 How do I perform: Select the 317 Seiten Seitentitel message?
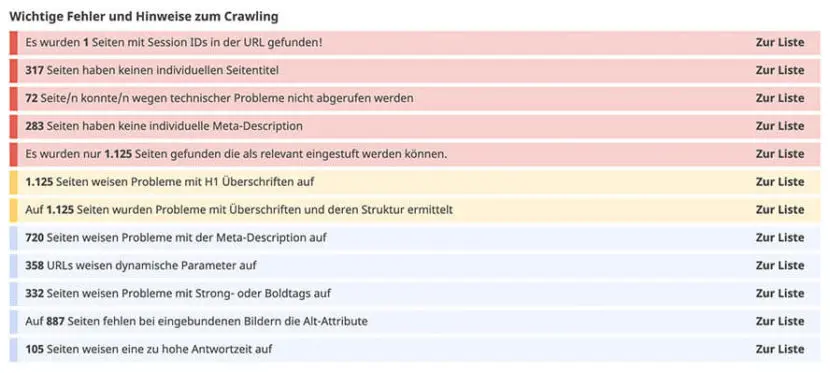click(152, 70)
